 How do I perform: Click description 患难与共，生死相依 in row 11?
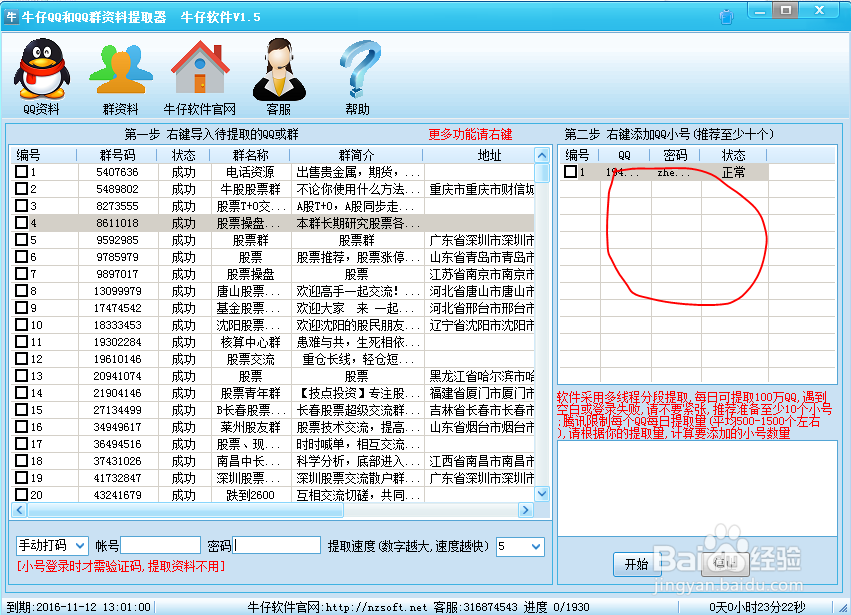(358, 342)
